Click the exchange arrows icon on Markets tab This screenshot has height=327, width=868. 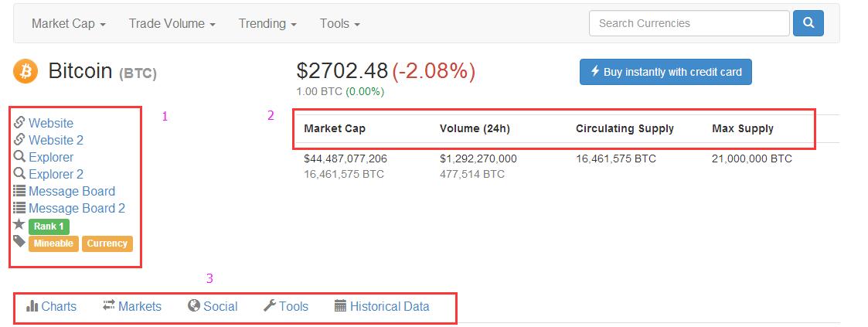pos(109,305)
